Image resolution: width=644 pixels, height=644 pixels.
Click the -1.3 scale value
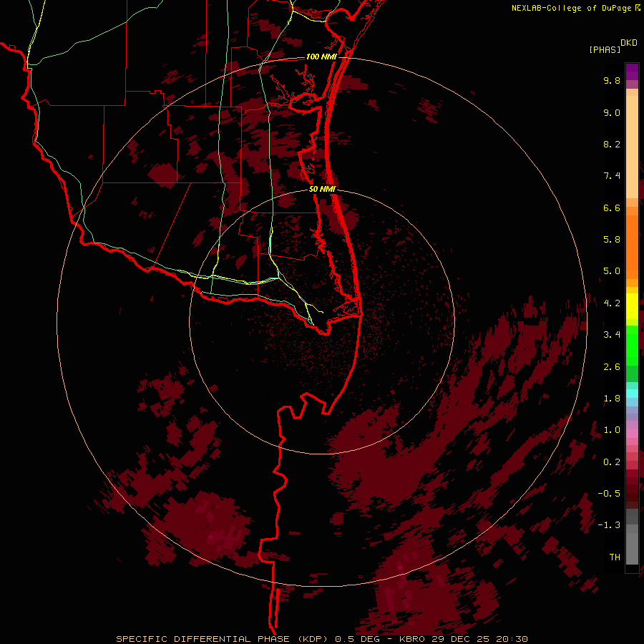pos(609,525)
